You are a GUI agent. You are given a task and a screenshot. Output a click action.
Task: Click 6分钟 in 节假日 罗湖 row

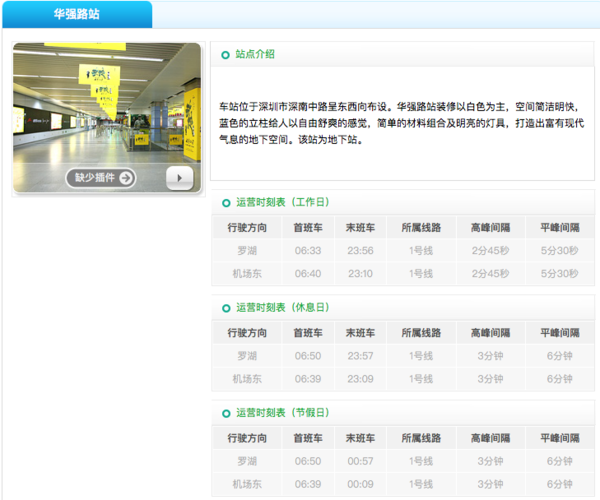pyautogui.click(x=560, y=461)
